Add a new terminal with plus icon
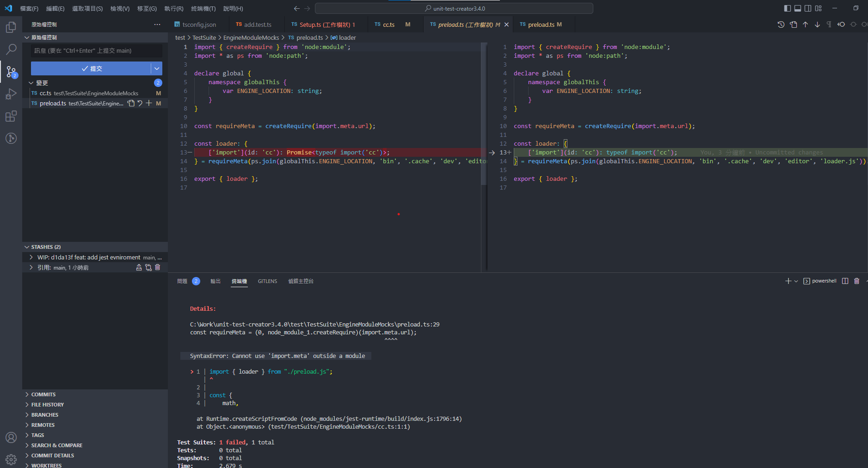 (788, 281)
